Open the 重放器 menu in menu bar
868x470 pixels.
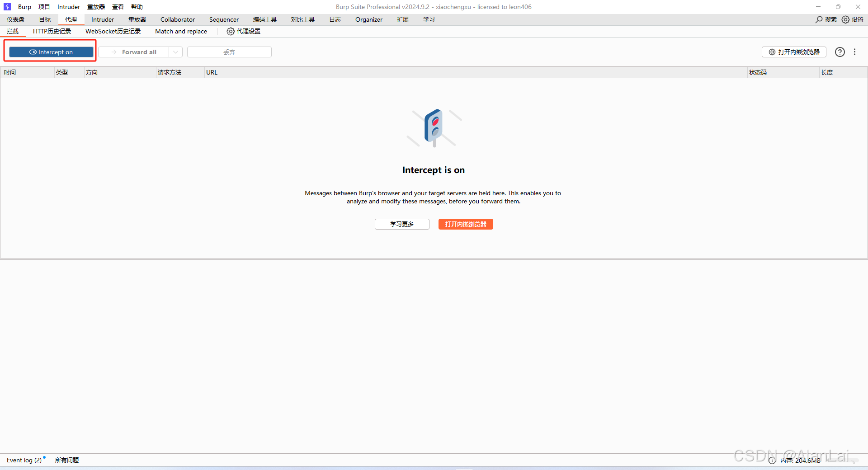96,7
